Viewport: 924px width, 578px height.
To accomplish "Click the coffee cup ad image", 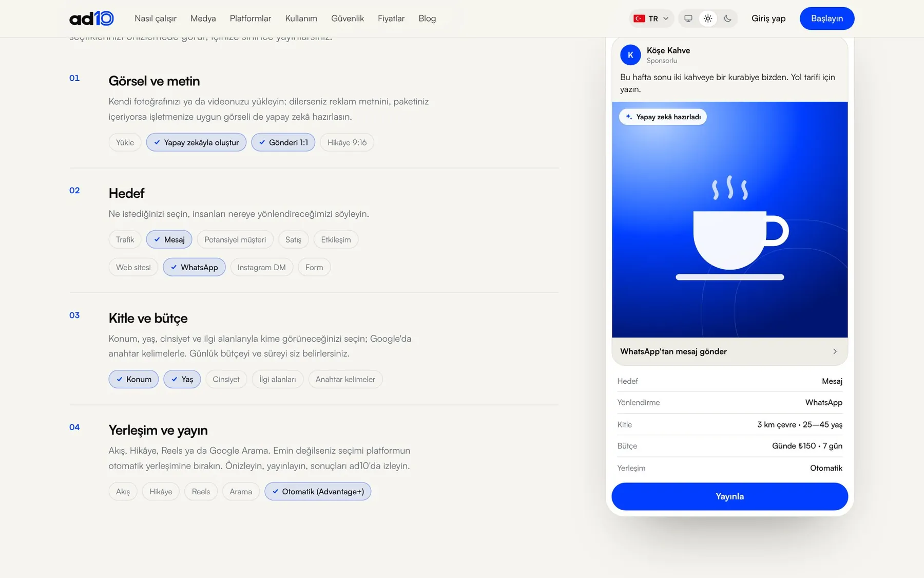I will [729, 219].
